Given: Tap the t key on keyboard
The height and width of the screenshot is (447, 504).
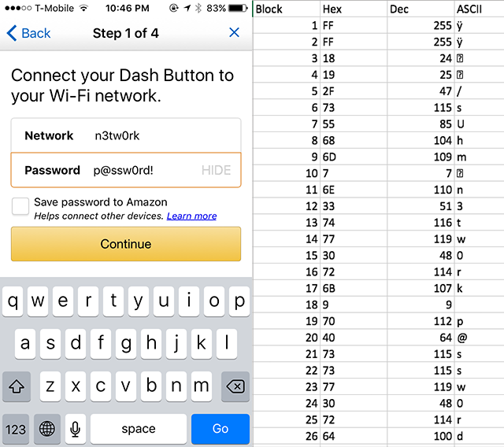Looking at the screenshot, I should [113, 301].
